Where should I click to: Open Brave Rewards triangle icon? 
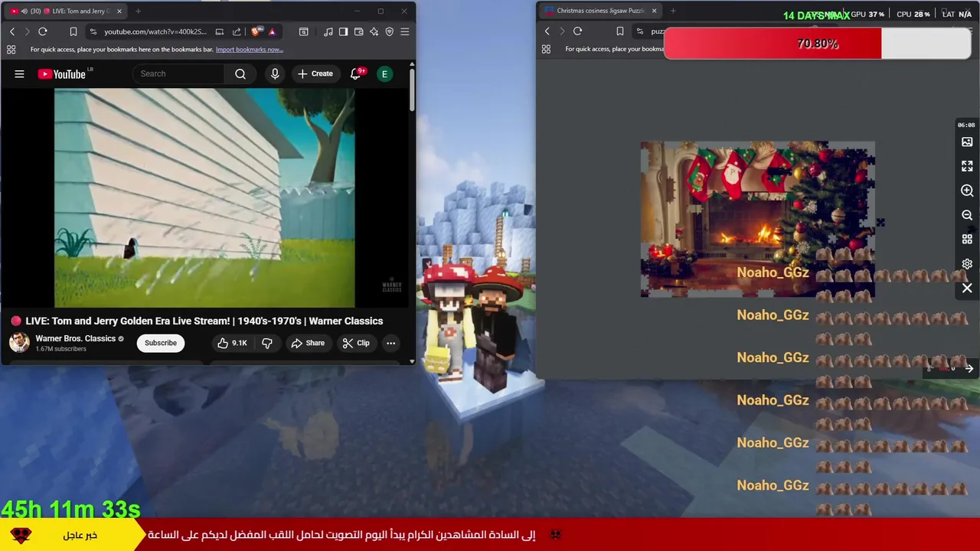(x=272, y=31)
